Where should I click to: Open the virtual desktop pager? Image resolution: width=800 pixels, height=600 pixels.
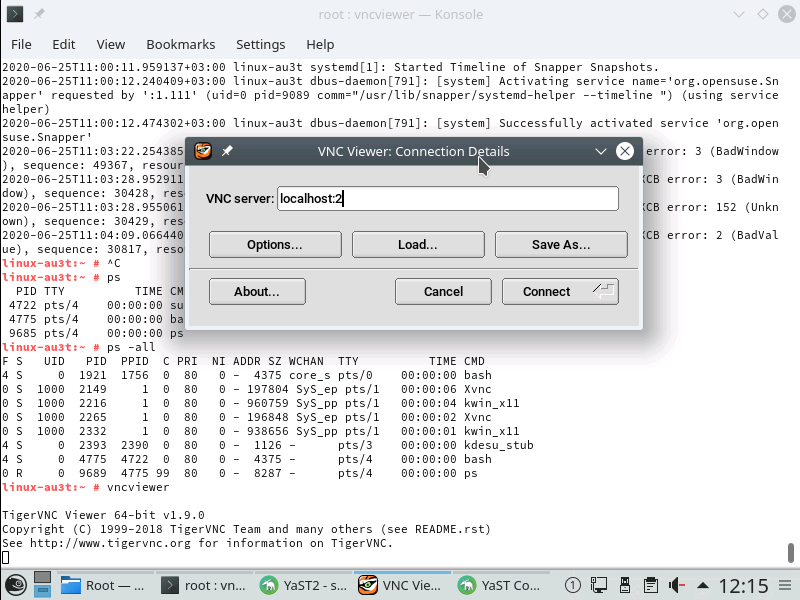(42, 585)
